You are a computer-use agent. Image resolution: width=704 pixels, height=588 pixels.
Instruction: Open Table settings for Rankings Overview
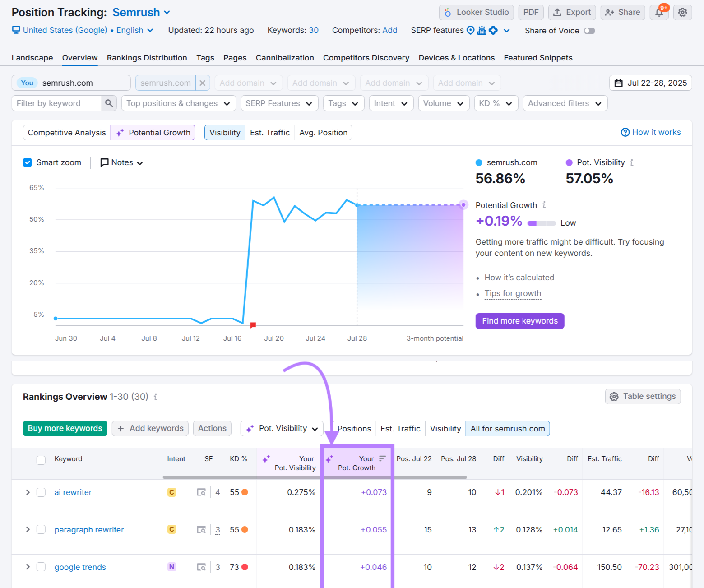(643, 396)
